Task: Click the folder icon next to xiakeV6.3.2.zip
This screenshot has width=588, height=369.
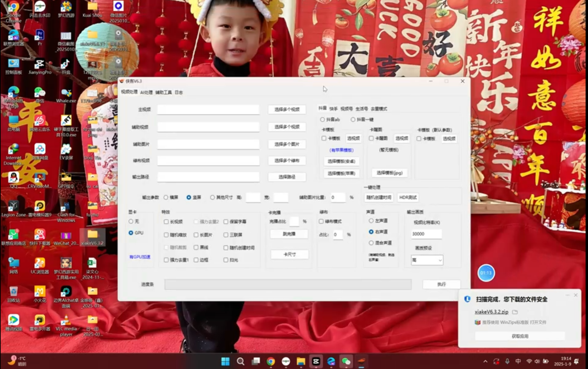Action: pos(515,312)
